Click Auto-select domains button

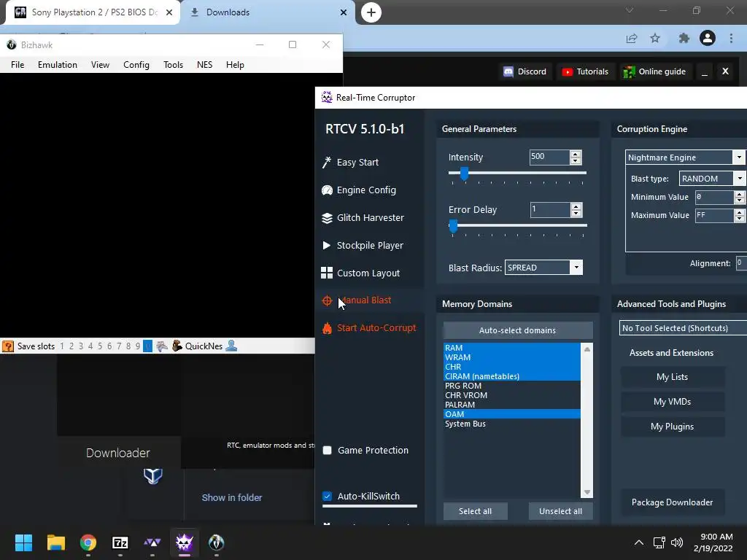tap(518, 330)
